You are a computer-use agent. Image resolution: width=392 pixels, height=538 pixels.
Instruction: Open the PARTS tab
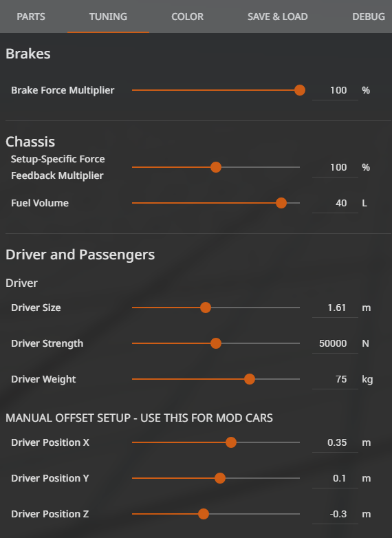(31, 17)
